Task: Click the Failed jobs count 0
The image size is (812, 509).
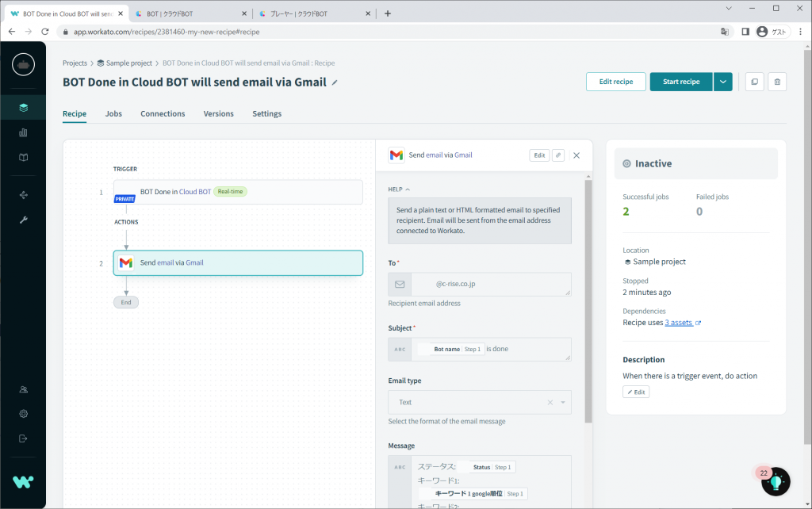Action: (699, 211)
